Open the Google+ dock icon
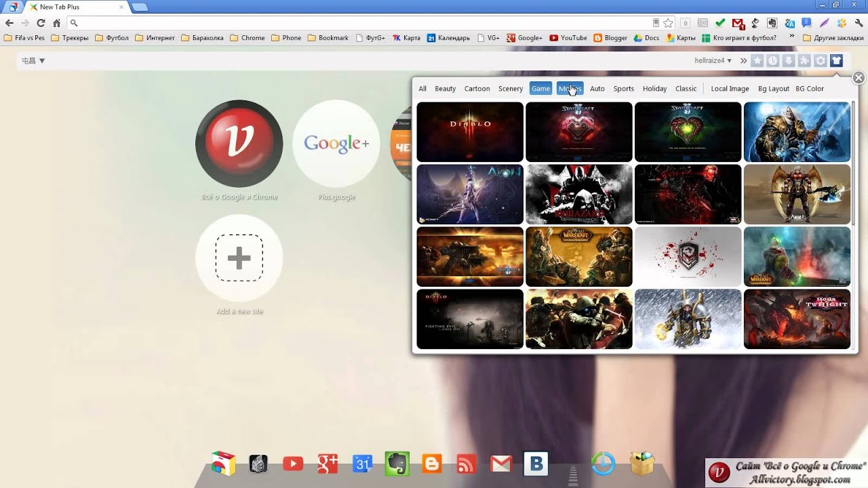 [x=328, y=464]
